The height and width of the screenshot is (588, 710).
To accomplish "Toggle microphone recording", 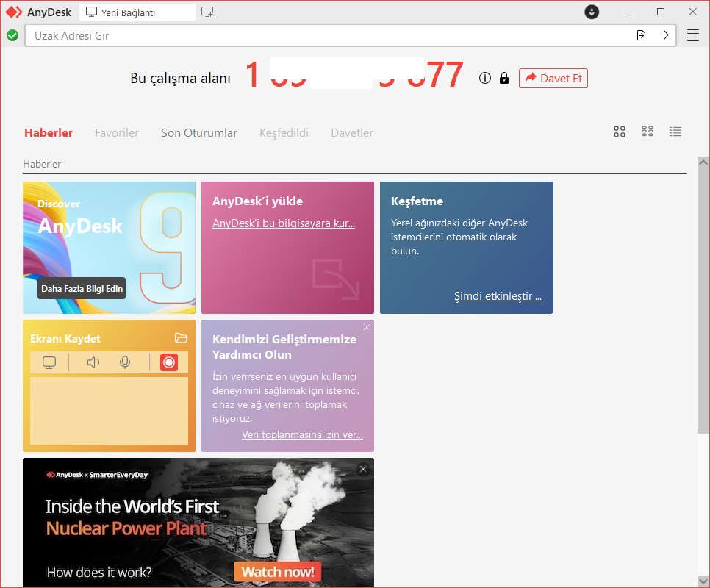I will pyautogui.click(x=125, y=362).
